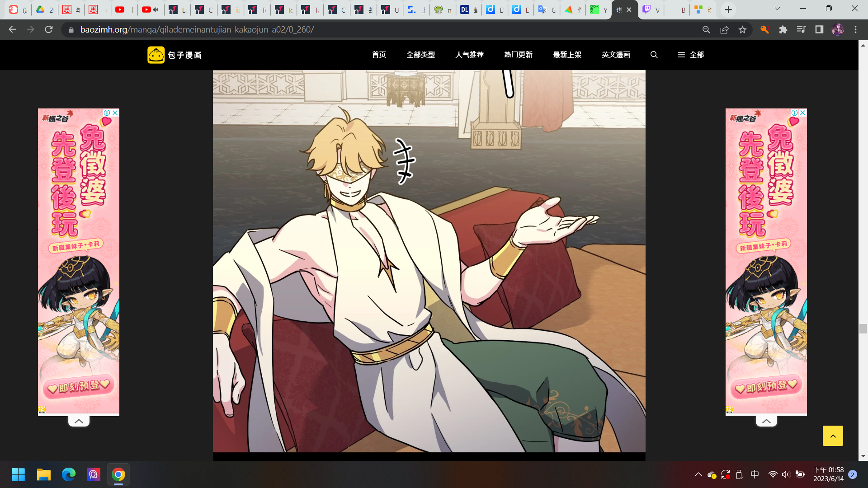The width and height of the screenshot is (868, 488).
Task: Click the Chrome taskbar icon
Action: tap(118, 474)
